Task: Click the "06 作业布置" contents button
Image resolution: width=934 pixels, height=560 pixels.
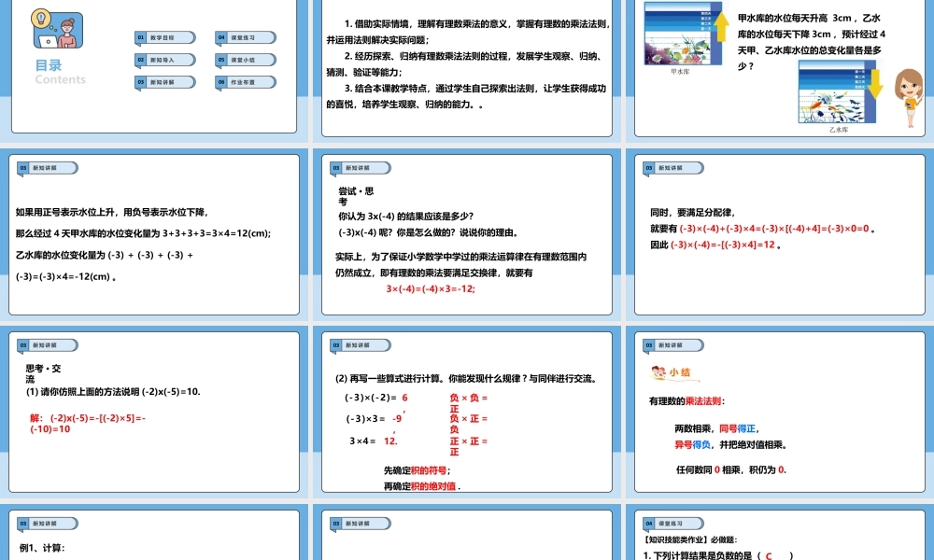Action: (x=243, y=82)
